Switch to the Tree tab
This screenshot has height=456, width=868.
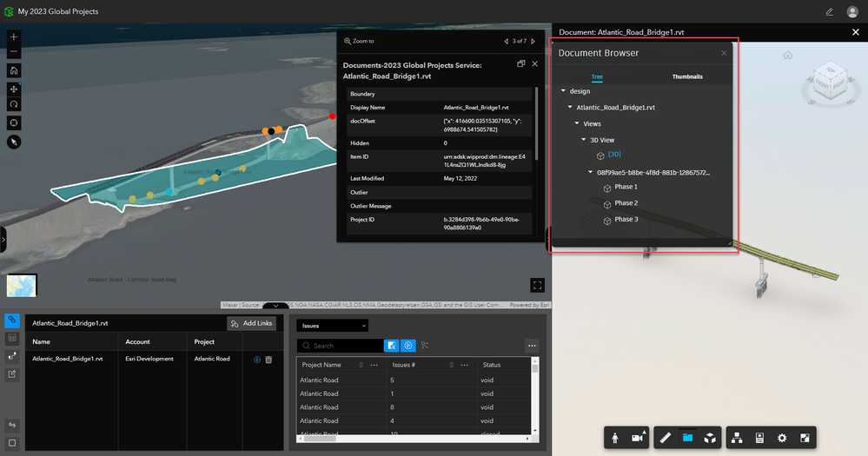(597, 77)
